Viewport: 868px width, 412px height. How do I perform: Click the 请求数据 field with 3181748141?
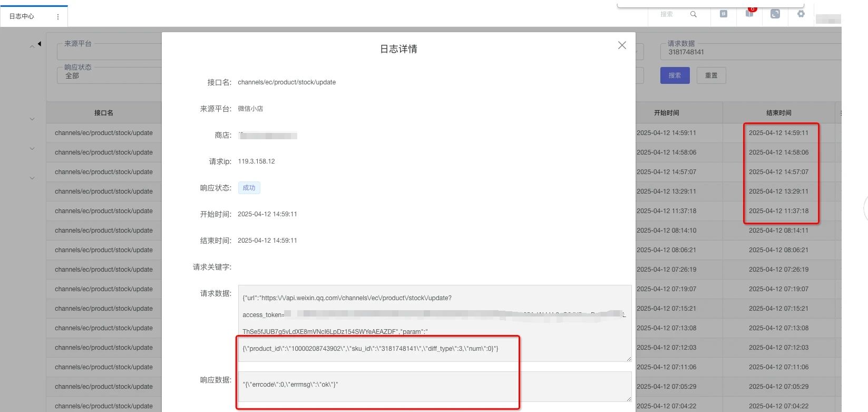[x=750, y=52]
